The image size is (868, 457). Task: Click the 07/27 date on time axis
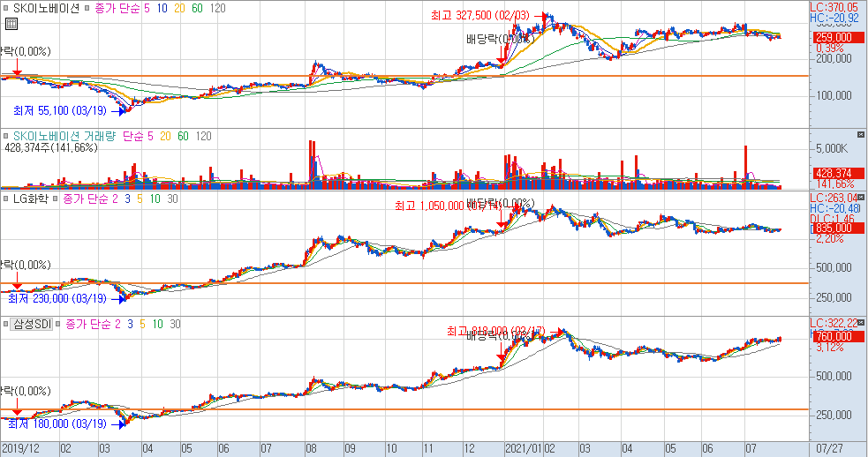coord(829,449)
